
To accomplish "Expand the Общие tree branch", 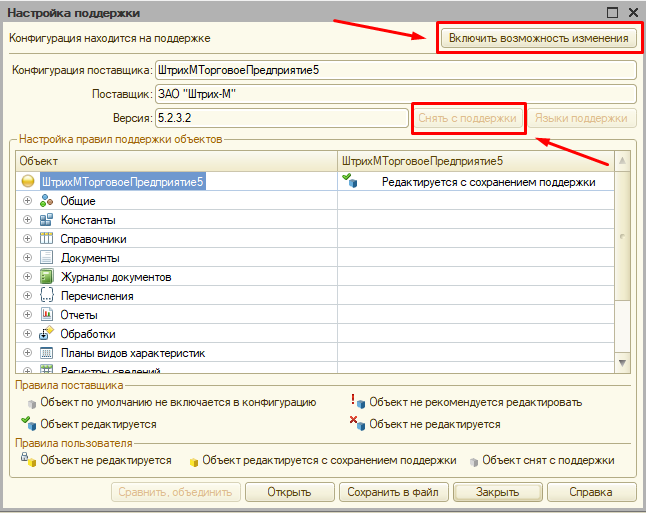I will pos(27,201).
